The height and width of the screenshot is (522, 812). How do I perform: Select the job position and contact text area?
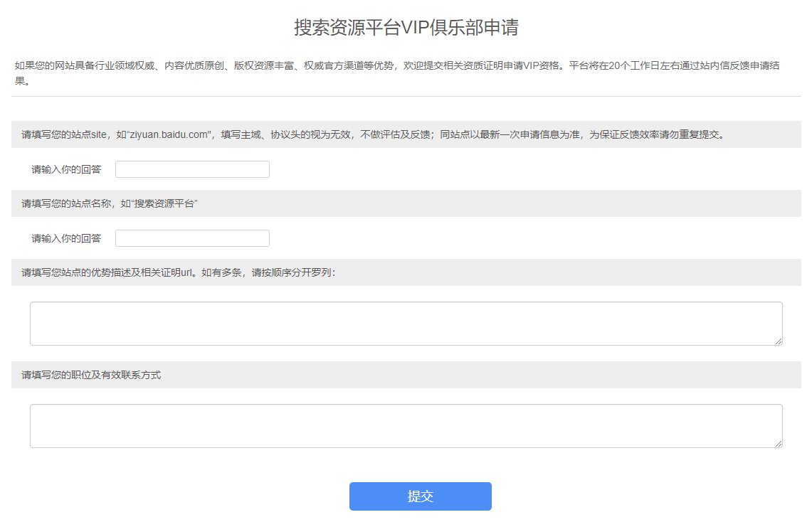406,426
